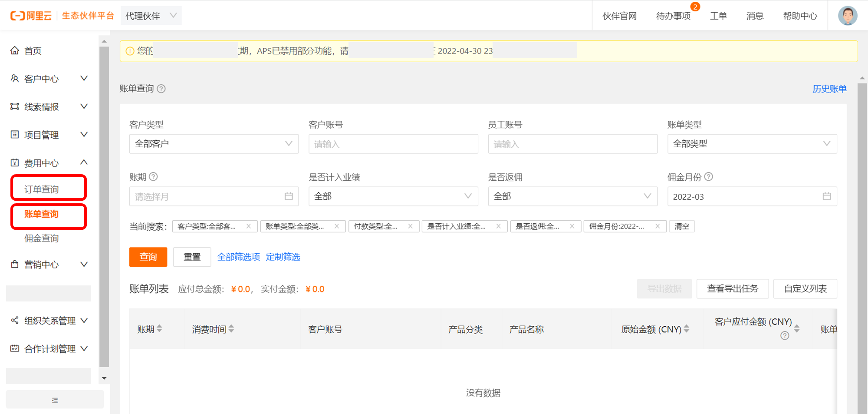Open the 消息 menu at top
The height and width of the screenshot is (414, 868).
click(x=754, y=15)
